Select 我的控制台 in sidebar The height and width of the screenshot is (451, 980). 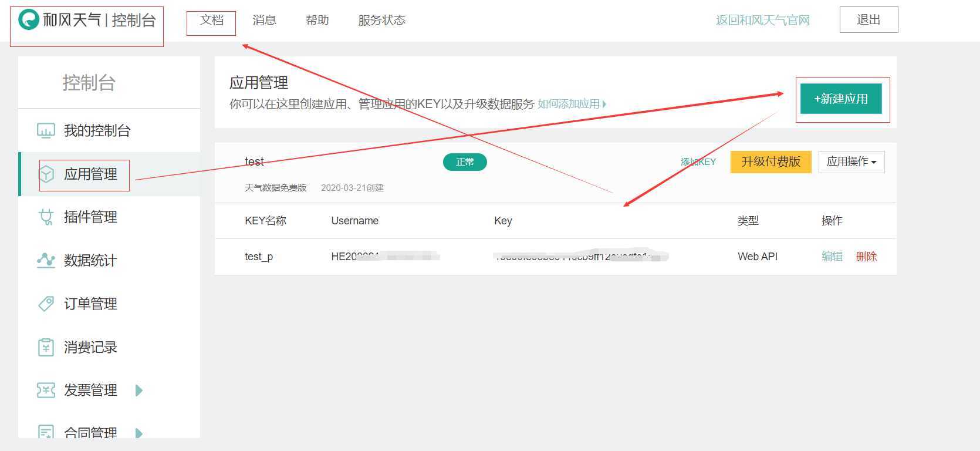point(109,130)
